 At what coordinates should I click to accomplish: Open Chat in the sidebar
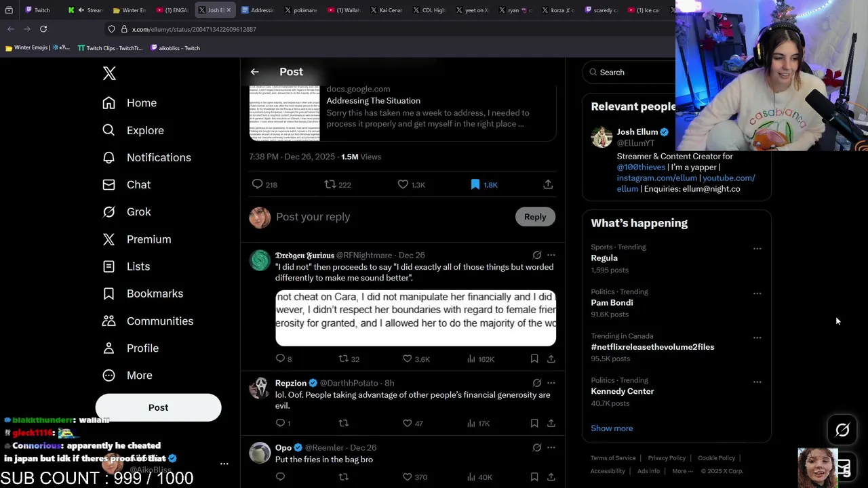pos(127,184)
